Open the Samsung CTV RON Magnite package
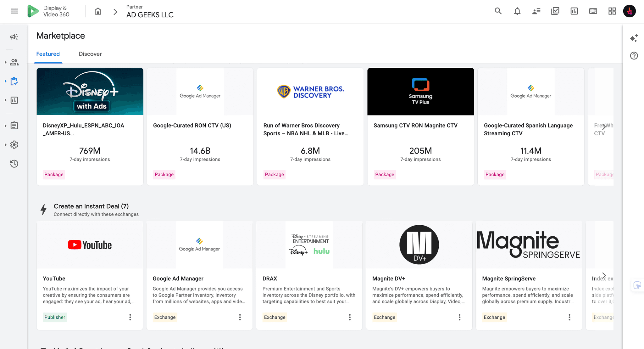 [x=415, y=126]
